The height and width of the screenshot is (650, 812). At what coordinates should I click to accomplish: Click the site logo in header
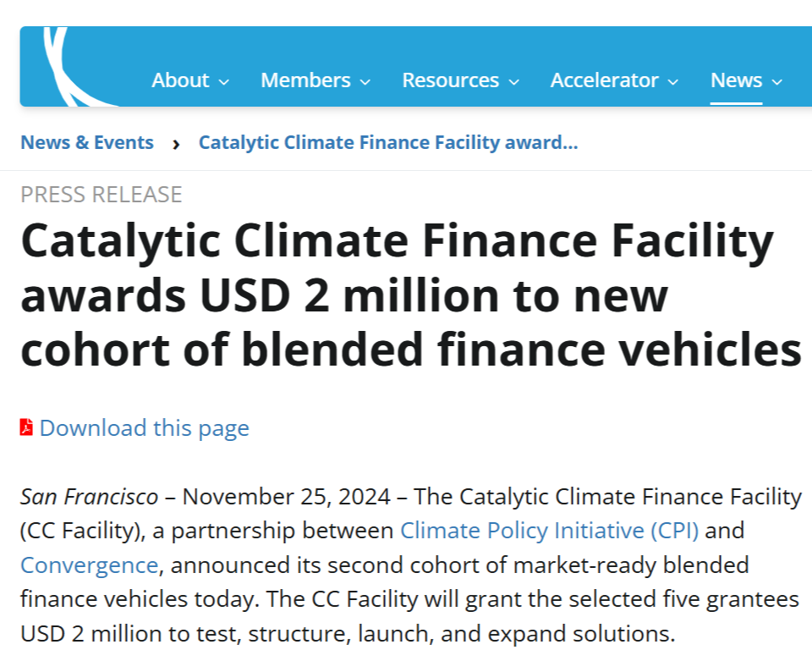point(78,66)
